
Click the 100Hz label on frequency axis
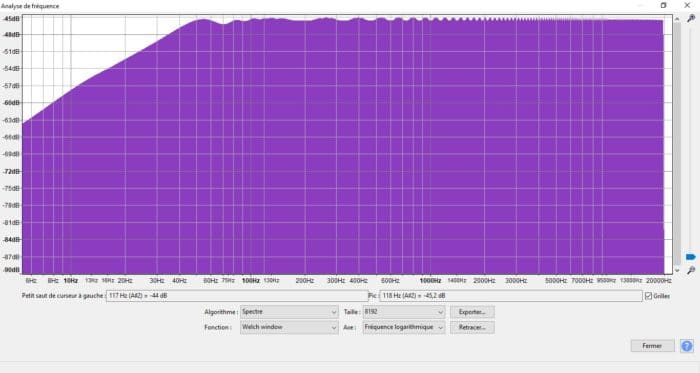coord(251,281)
